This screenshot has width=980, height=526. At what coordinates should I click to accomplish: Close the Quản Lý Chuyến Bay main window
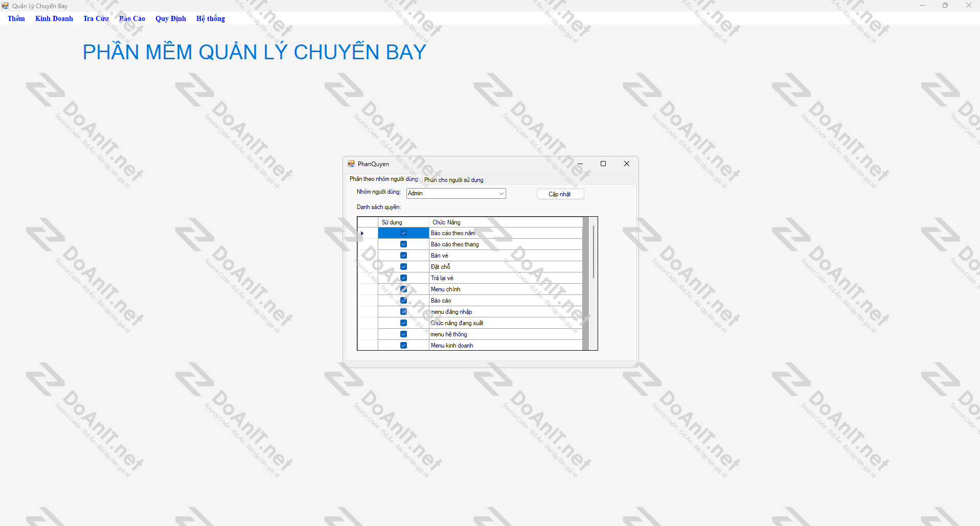click(x=969, y=6)
